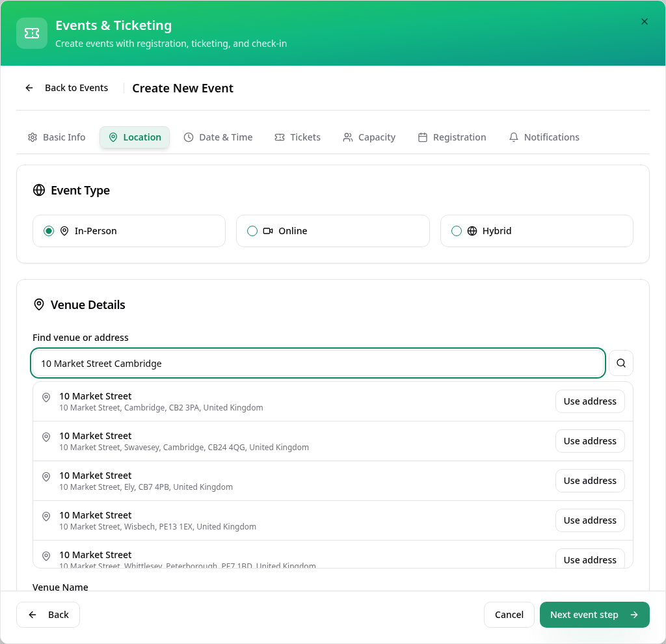Click the camera icon on the Online option
The height and width of the screenshot is (644, 666).
pyautogui.click(x=268, y=231)
